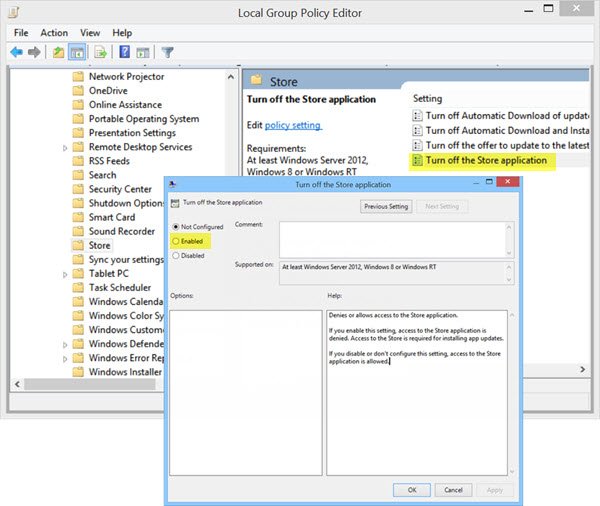Open the File menu

point(21,33)
